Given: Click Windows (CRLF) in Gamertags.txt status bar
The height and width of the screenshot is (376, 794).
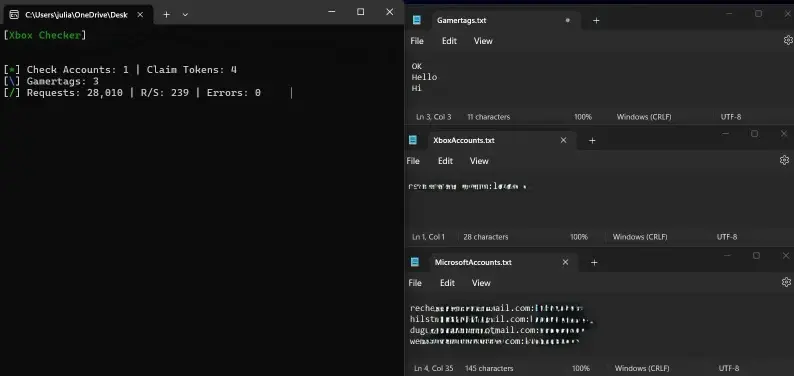Looking at the screenshot, I should (644, 117).
